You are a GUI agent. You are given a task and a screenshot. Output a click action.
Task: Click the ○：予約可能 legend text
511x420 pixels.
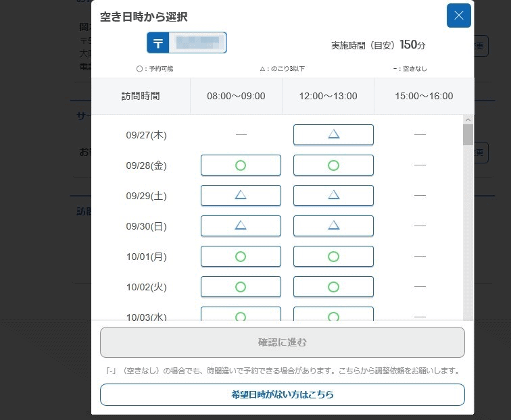155,69
